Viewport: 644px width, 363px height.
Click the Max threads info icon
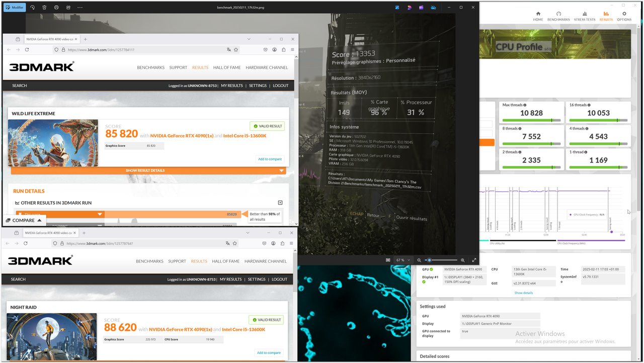click(525, 105)
